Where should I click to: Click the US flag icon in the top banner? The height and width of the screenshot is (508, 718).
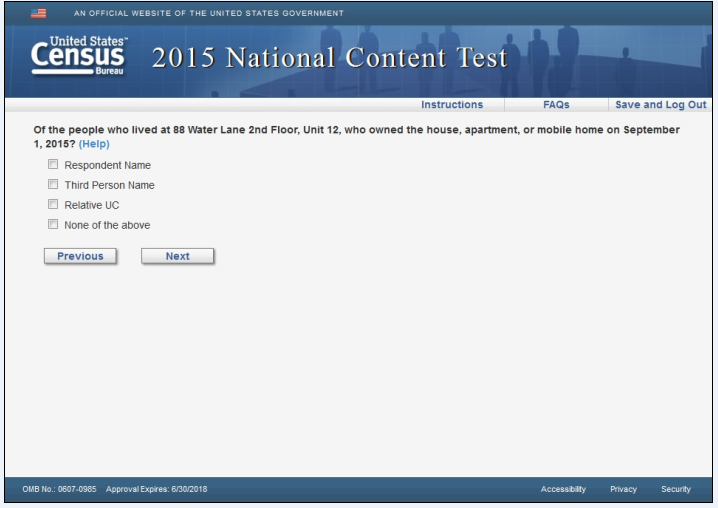(x=38, y=13)
